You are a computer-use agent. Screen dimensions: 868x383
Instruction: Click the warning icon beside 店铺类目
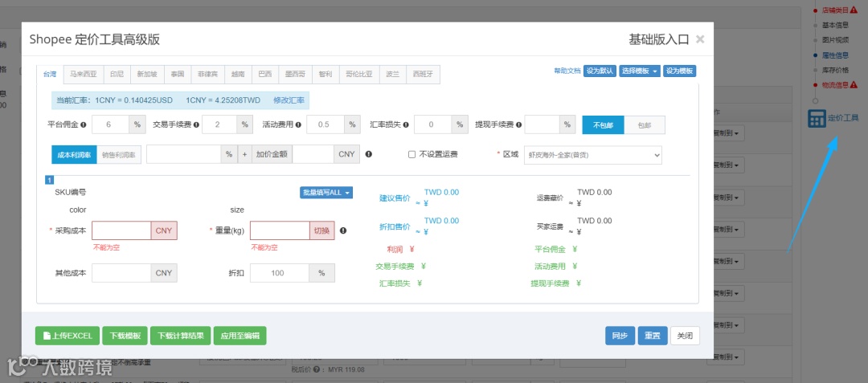[854, 10]
